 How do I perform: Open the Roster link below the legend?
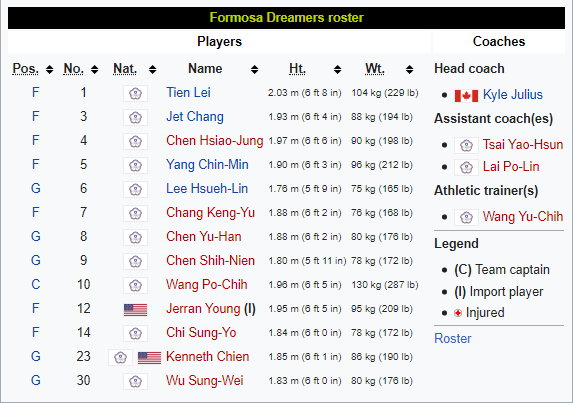[x=452, y=339]
